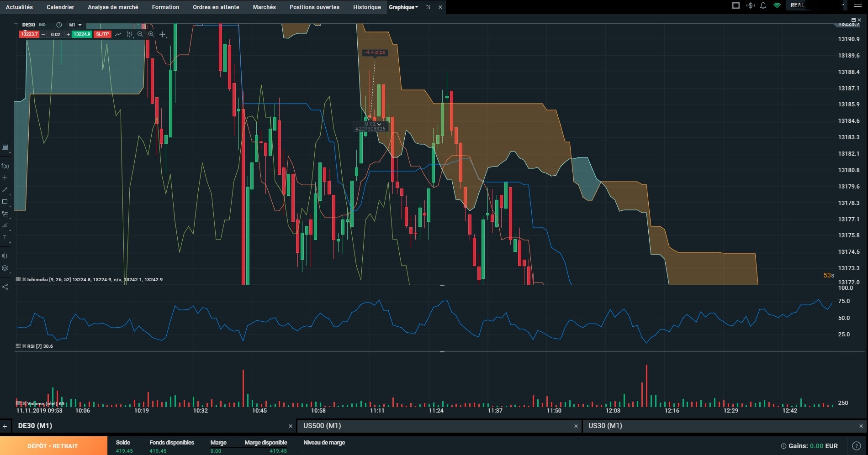The height and width of the screenshot is (455, 868).
Task: Open the Positions ouvertes tab
Action: (x=314, y=7)
